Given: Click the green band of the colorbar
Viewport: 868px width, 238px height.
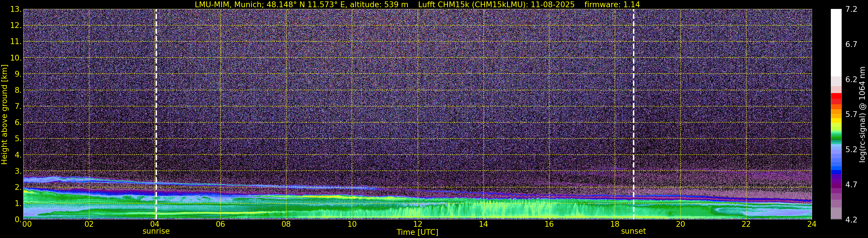Looking at the screenshot, I should (x=836, y=137).
